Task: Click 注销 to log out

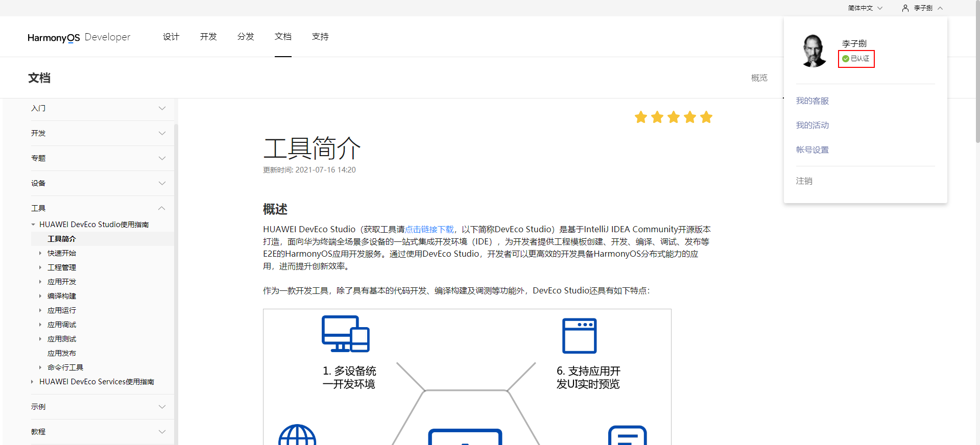Action: click(804, 181)
